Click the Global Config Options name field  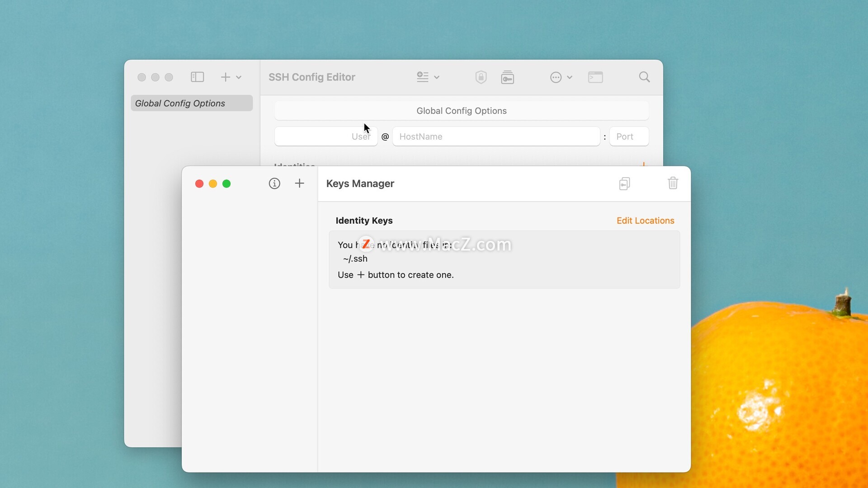[x=462, y=111]
